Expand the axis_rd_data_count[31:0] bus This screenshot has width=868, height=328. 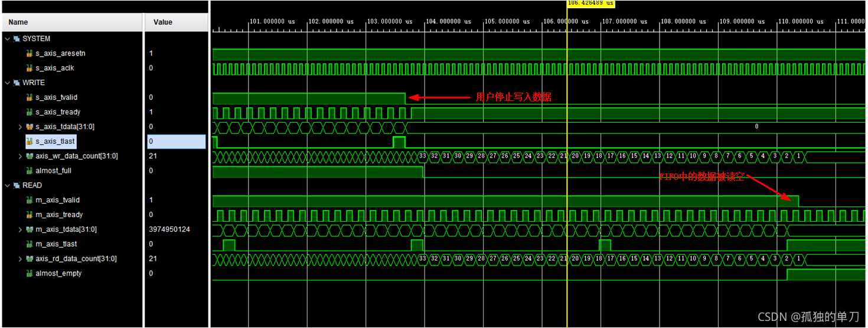(20, 259)
